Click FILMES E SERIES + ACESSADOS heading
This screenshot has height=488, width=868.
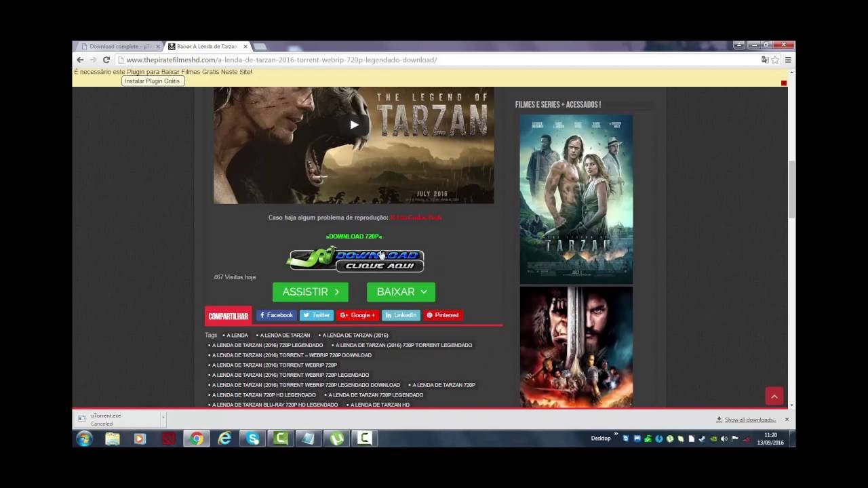point(558,105)
